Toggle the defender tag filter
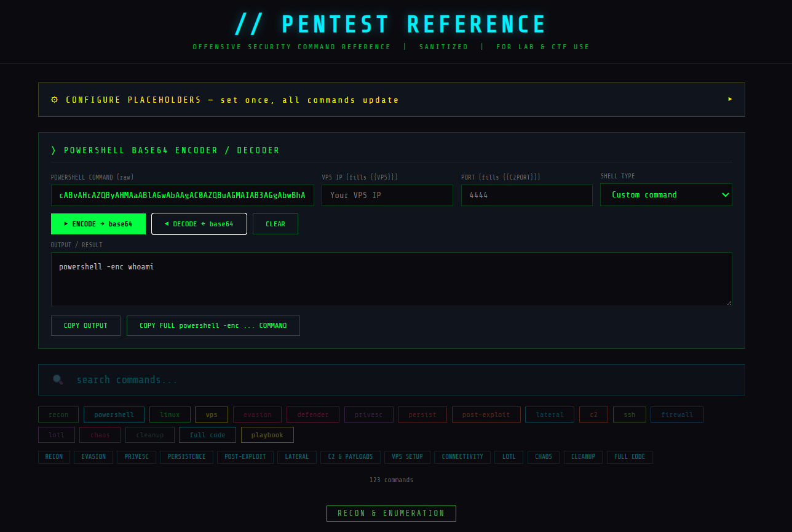The width and height of the screenshot is (792, 532). coord(313,415)
